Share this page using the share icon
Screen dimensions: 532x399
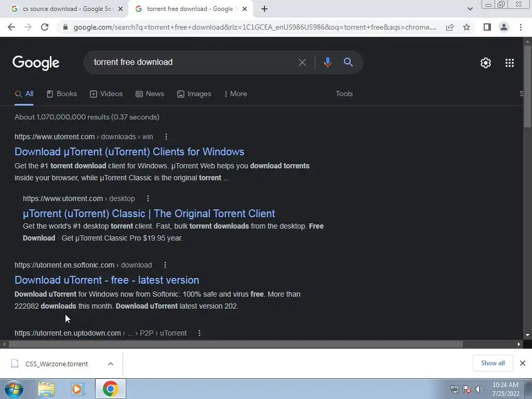[450, 27]
